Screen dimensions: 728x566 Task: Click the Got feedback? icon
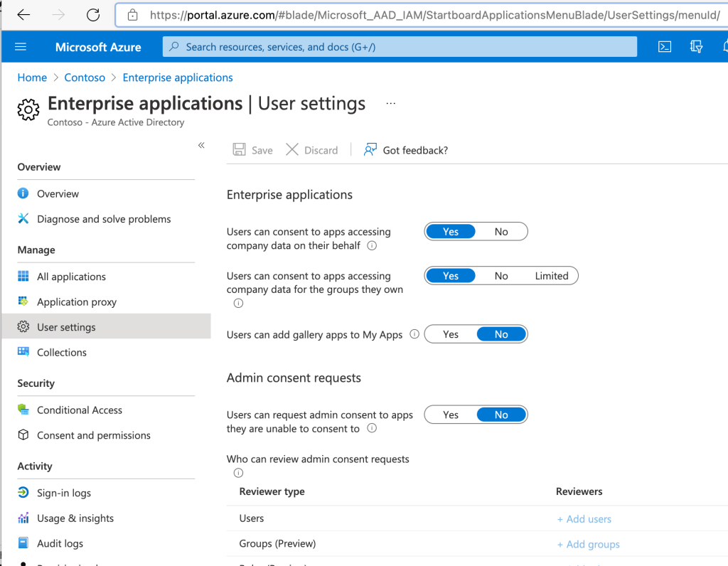tap(370, 150)
